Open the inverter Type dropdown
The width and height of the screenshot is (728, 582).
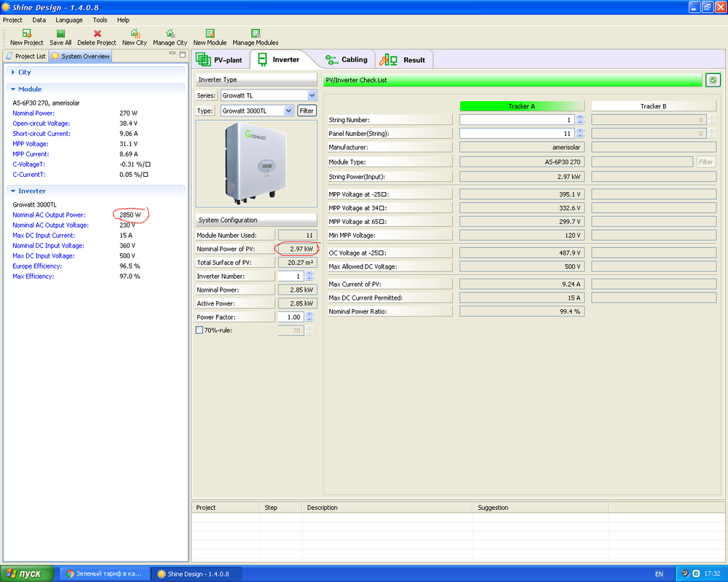tap(288, 111)
